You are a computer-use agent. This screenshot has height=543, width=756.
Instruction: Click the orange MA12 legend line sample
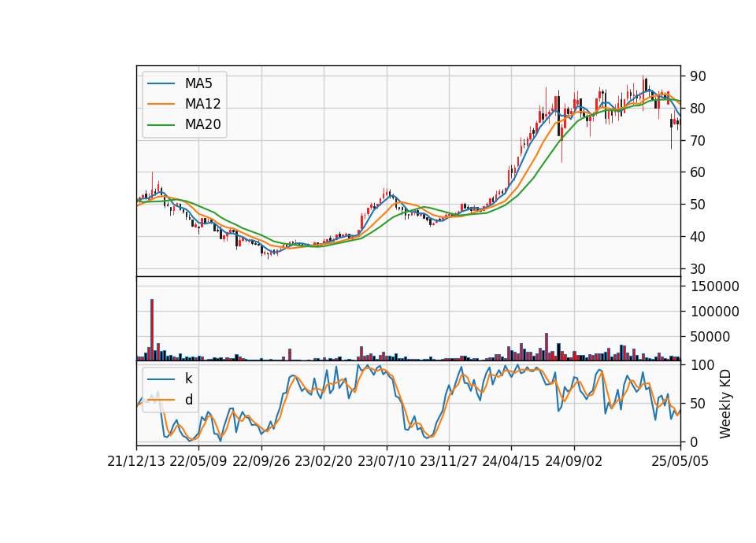click(161, 104)
